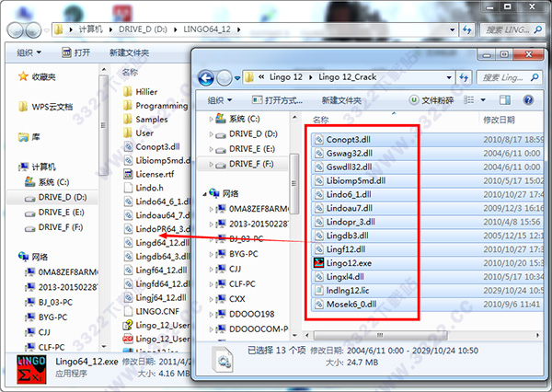Click view mode icon in front window

[x=469, y=100]
